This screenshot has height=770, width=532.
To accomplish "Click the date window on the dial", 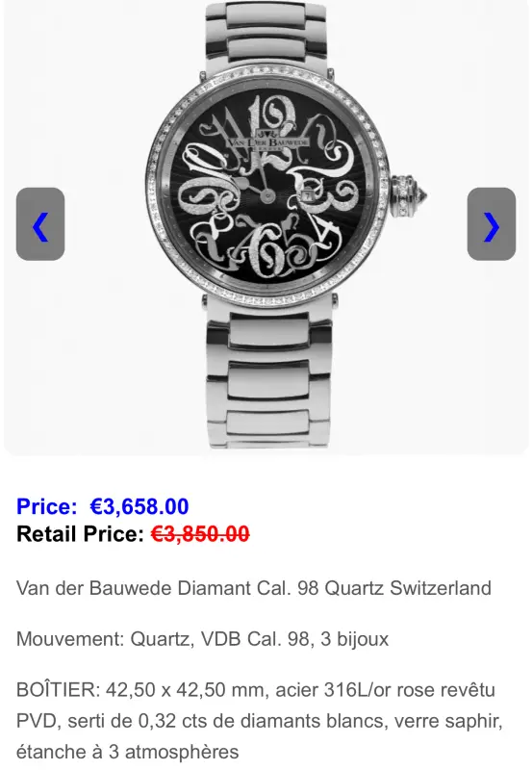I will 306,195.
